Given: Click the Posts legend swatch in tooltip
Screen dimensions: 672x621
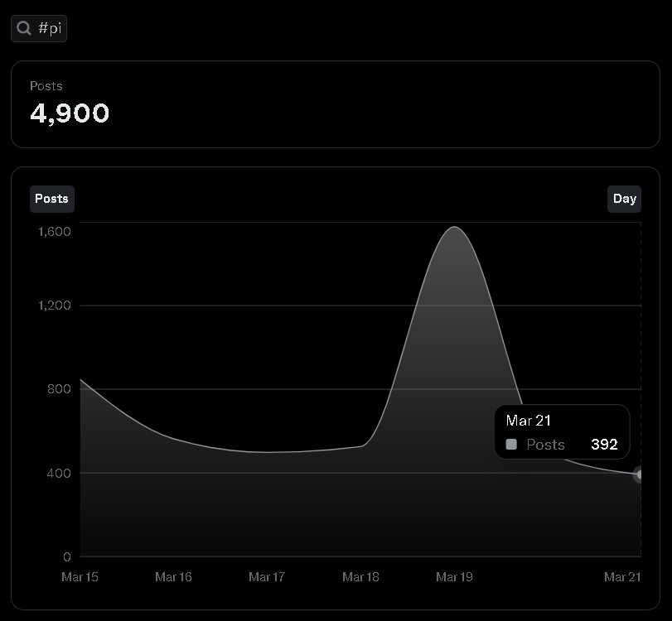Looking at the screenshot, I should (511, 444).
